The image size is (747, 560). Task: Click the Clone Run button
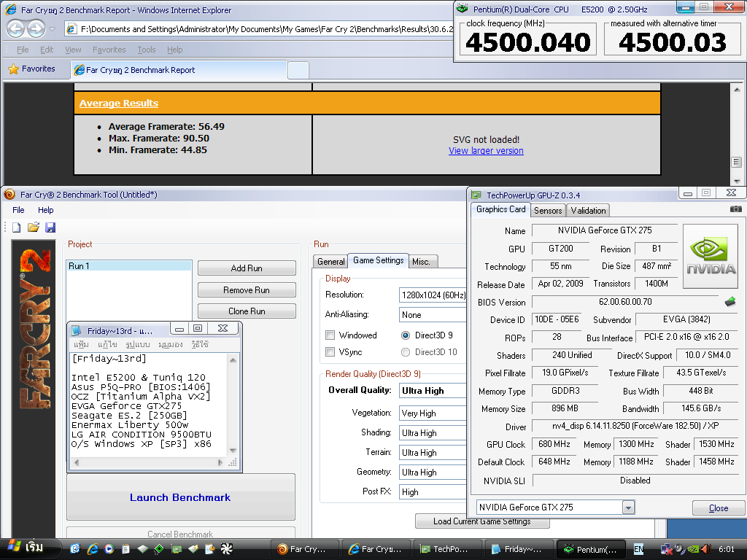click(247, 311)
